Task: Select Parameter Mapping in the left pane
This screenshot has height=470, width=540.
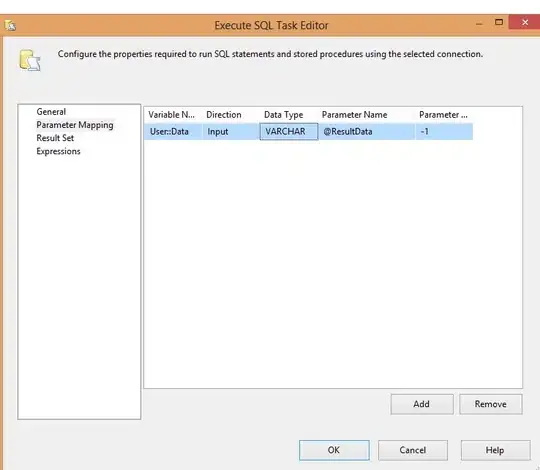Action: [x=75, y=125]
